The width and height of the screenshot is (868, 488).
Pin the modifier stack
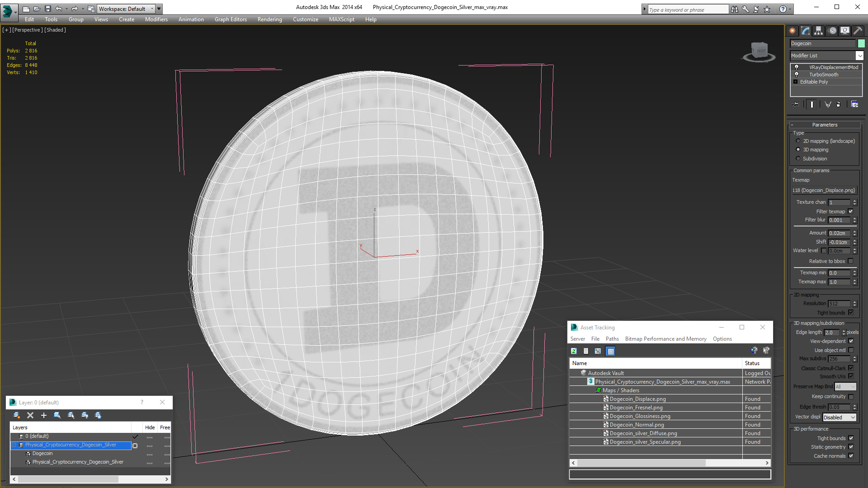[796, 104]
